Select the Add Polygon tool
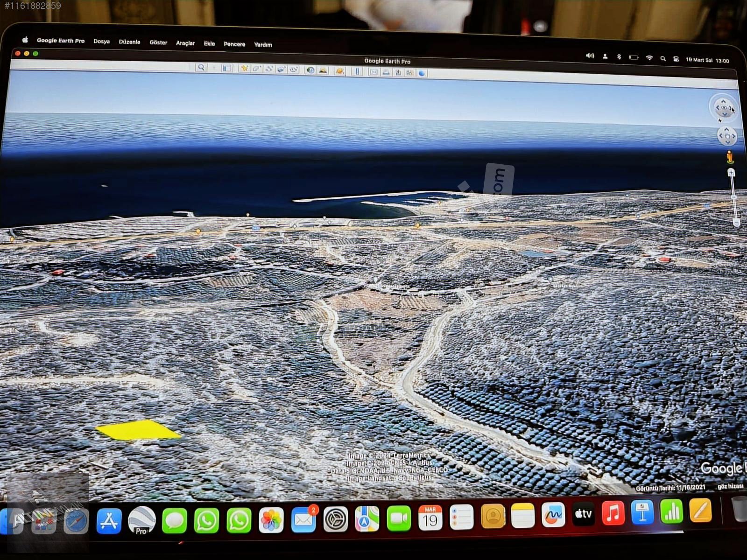747x560 pixels. pyautogui.click(x=256, y=69)
